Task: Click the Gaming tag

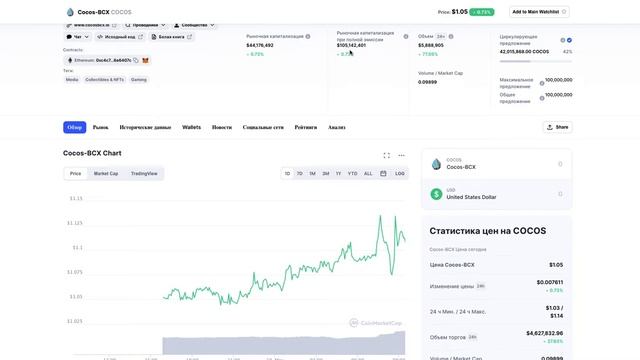Action: 139,80
